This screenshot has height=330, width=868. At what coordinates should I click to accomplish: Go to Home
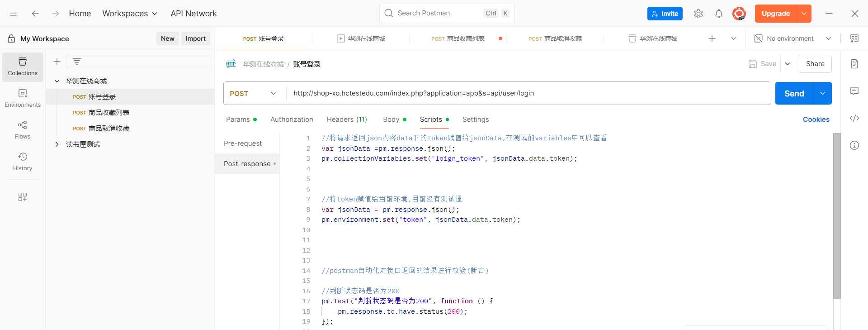coord(80,14)
